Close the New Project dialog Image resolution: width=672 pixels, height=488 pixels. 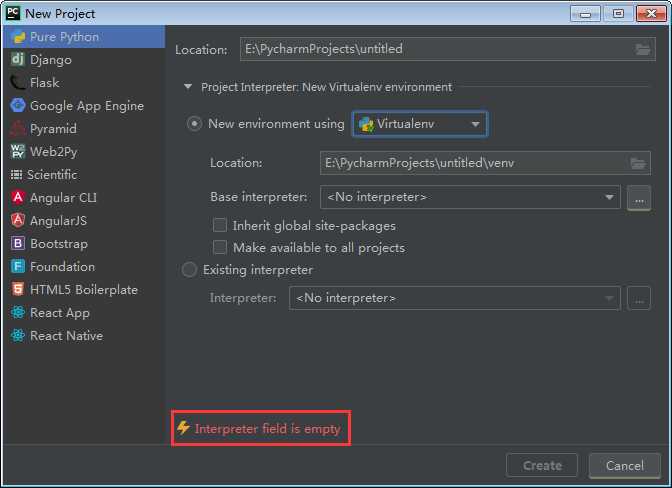(651, 14)
